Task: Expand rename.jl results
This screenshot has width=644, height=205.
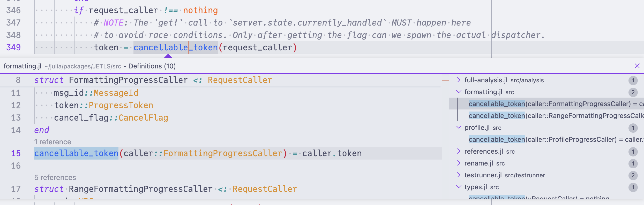Action: point(459,163)
